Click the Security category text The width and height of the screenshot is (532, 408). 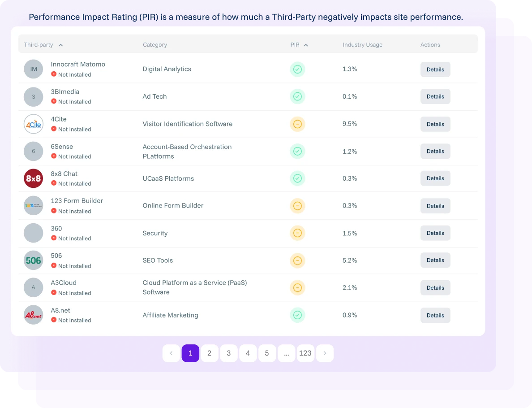[x=154, y=233]
